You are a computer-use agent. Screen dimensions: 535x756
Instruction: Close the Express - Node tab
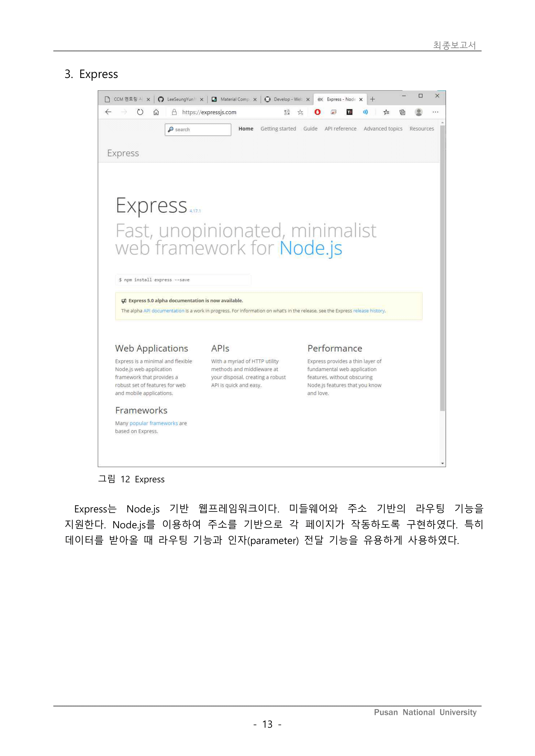click(x=361, y=99)
